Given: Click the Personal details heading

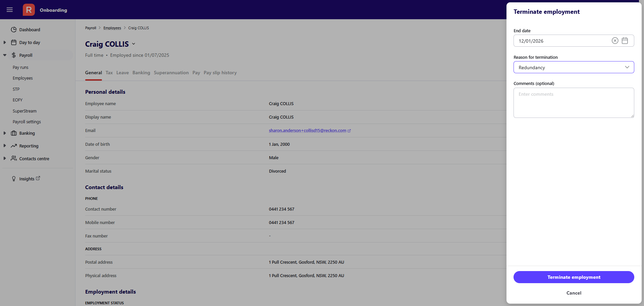Looking at the screenshot, I should click(x=105, y=92).
